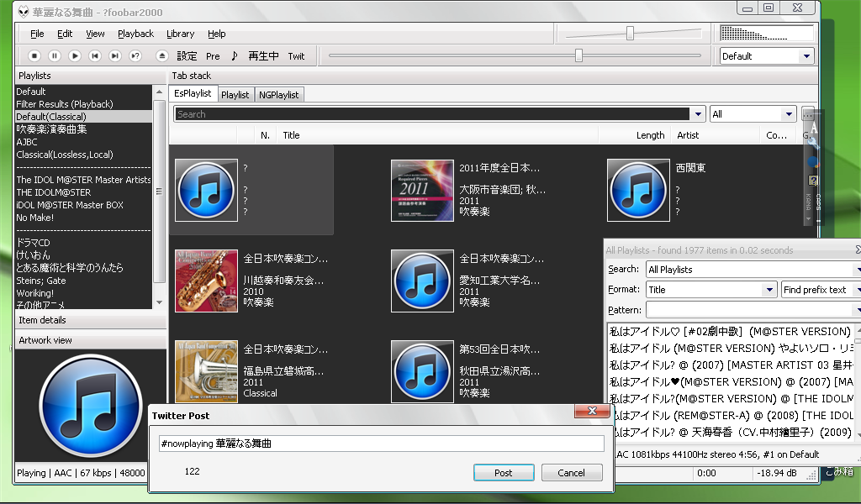This screenshot has height=504, width=861.
Task: Switch to the EsPlaylist tab
Action: 193,94
